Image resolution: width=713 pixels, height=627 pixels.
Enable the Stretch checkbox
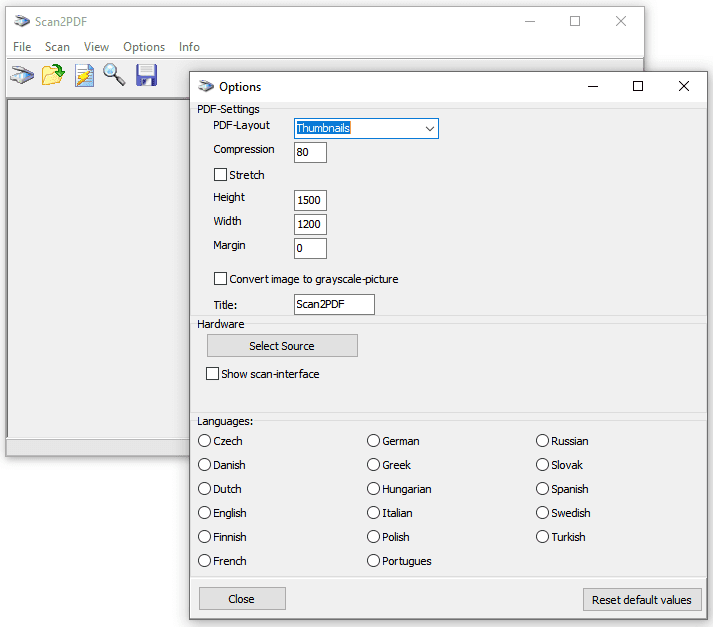pos(221,175)
